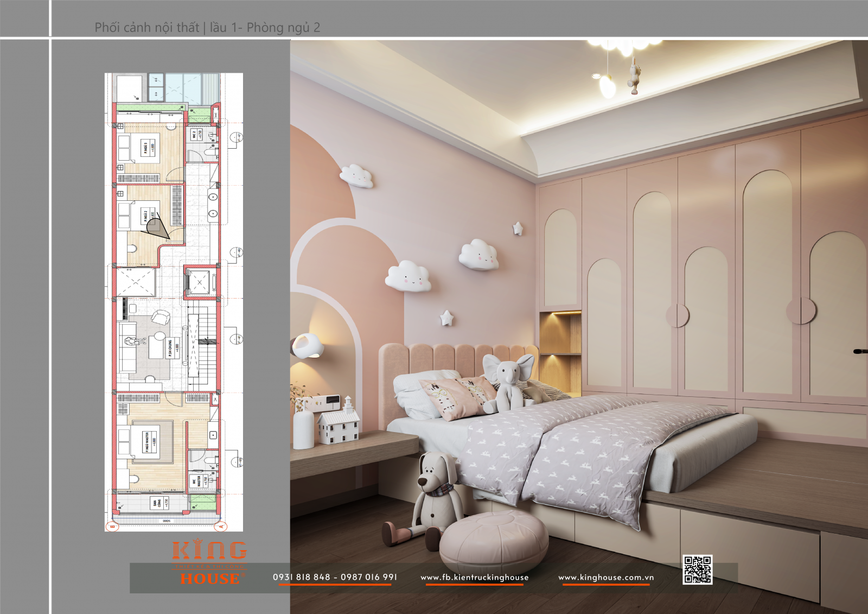
Task: Click the phone number 0987 016 991
Action: 369,577
